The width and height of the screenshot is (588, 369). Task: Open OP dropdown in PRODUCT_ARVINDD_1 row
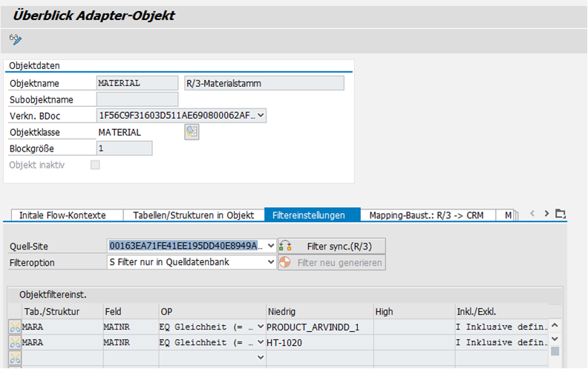tap(261, 327)
